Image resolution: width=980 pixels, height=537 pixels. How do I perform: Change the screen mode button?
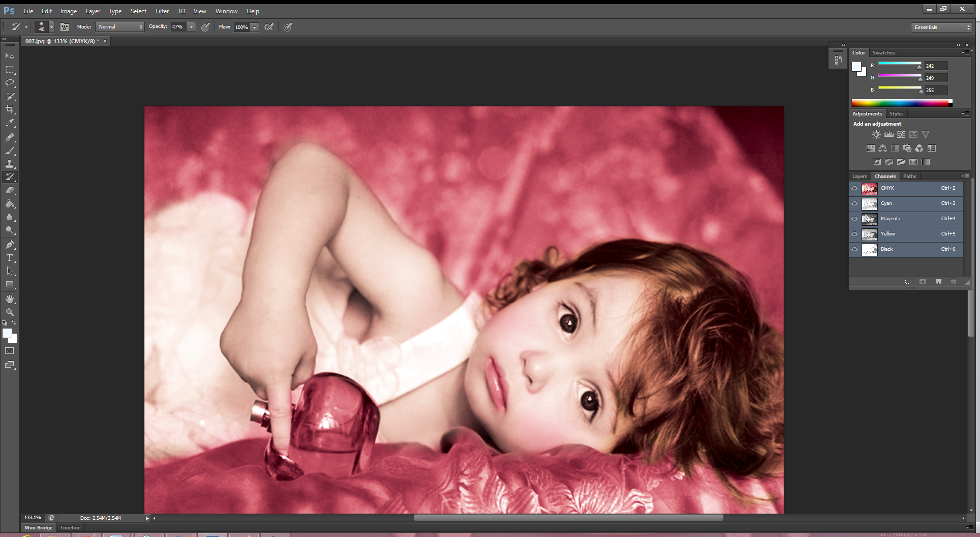point(10,365)
